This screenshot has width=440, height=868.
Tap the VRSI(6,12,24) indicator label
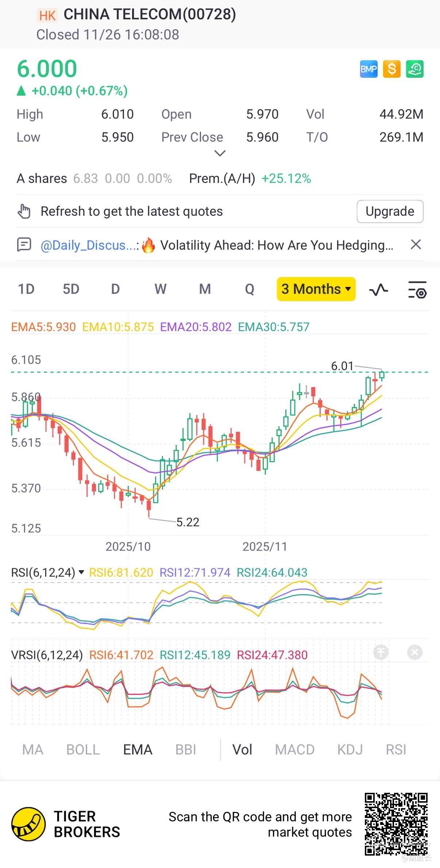coord(47,655)
